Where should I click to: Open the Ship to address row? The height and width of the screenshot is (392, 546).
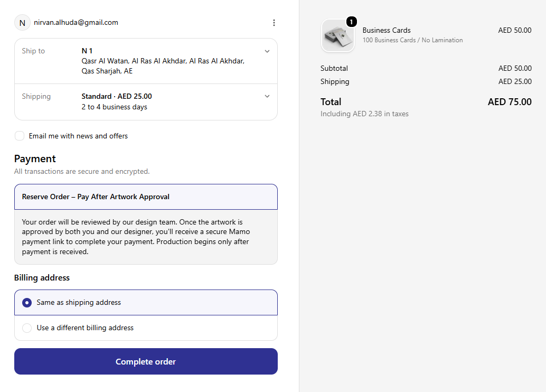(146, 61)
